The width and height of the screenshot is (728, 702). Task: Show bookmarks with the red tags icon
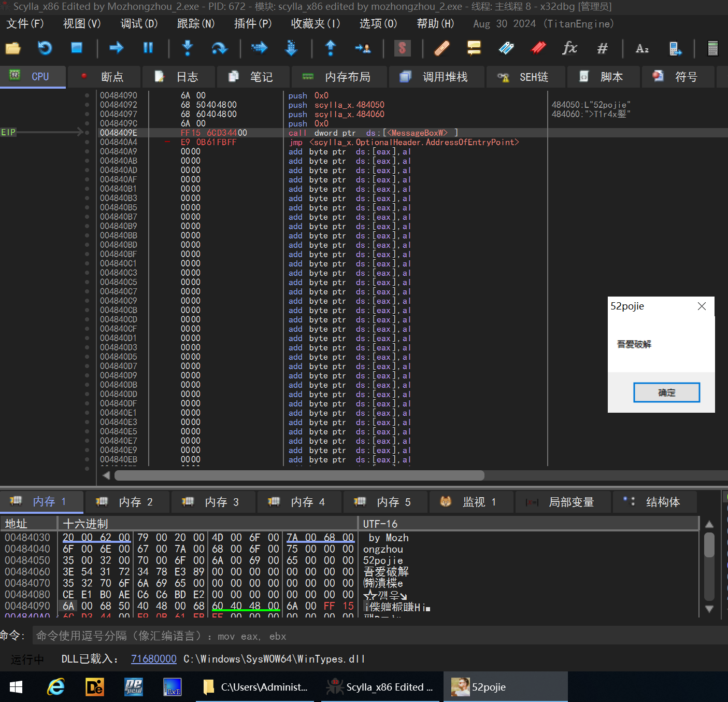coord(538,48)
